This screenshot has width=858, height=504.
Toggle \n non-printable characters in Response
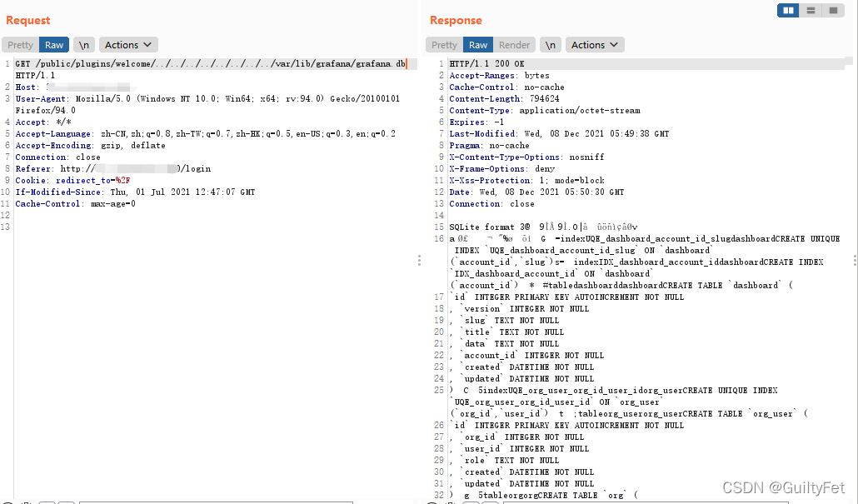[551, 45]
